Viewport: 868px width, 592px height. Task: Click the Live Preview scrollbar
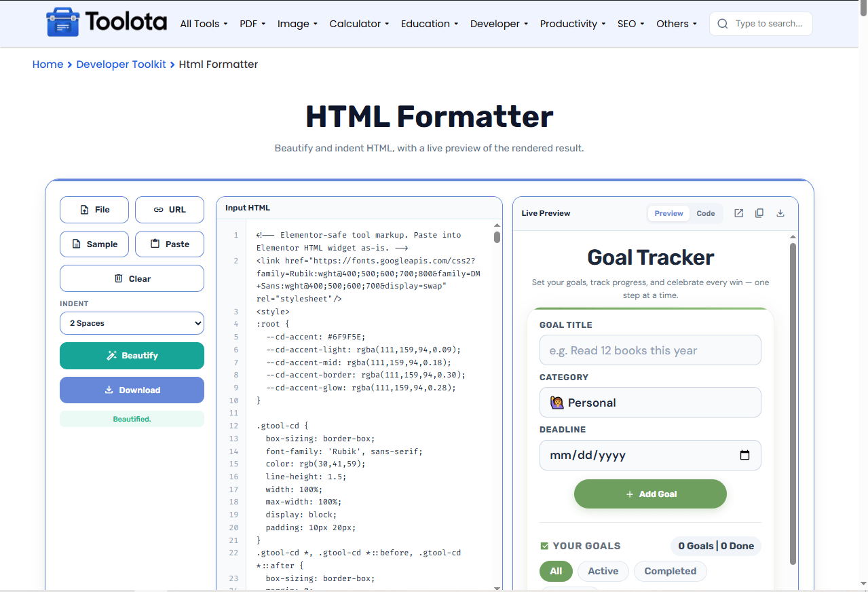point(792,404)
